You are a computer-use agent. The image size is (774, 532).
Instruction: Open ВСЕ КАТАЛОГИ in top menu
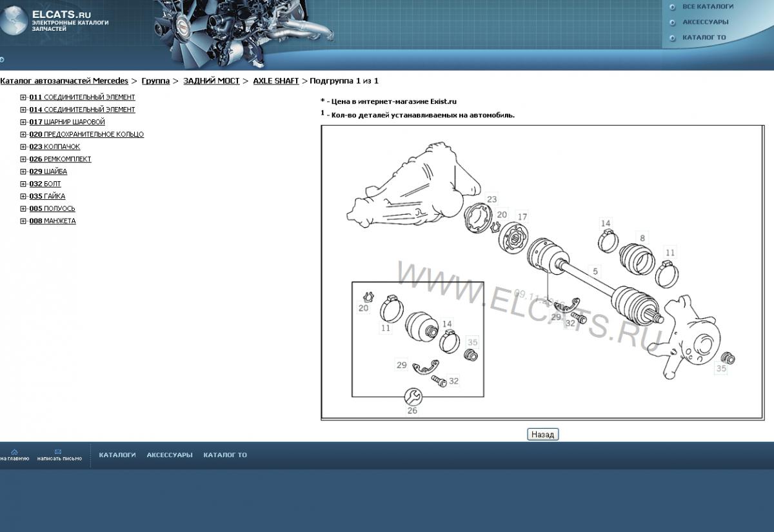point(708,6)
